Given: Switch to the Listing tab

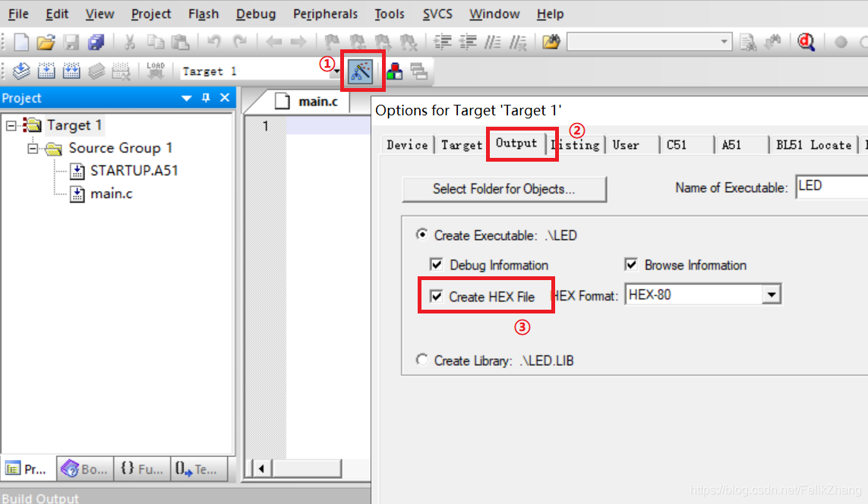Looking at the screenshot, I should coord(576,145).
